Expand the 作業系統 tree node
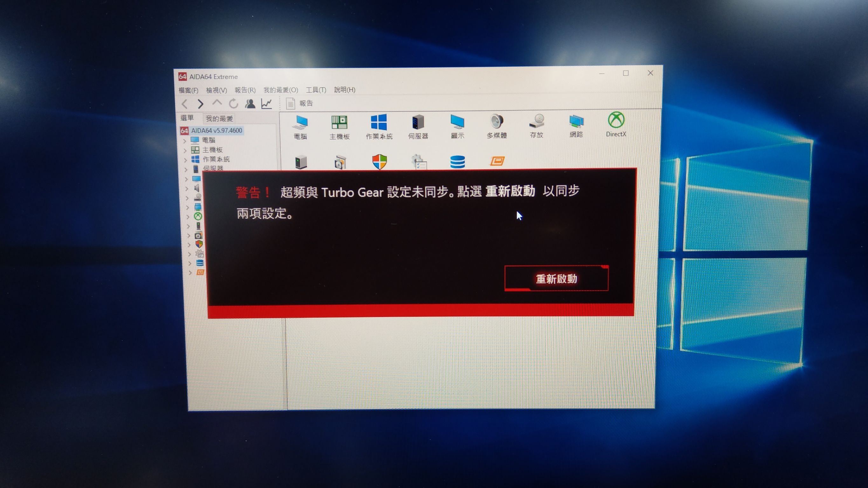Image resolution: width=868 pixels, height=488 pixels. [185, 160]
